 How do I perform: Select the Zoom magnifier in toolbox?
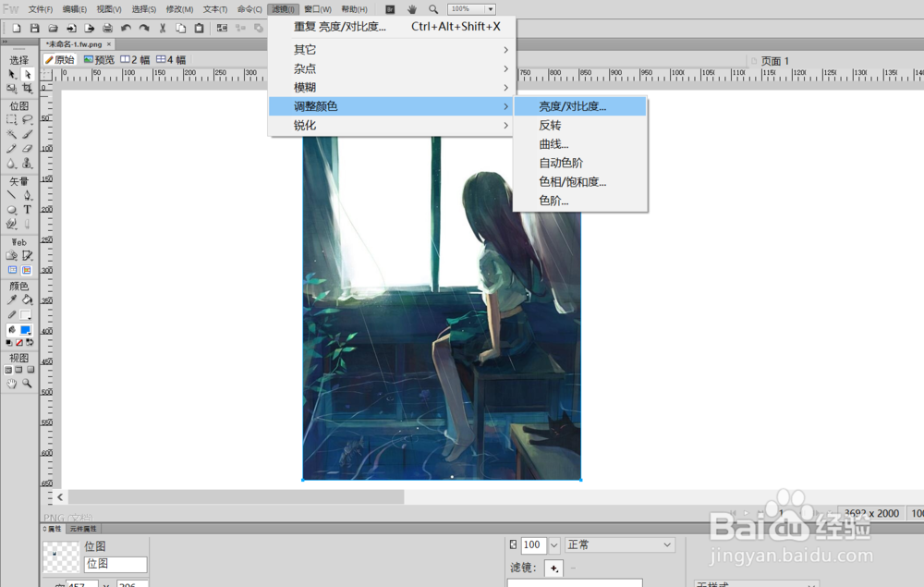[x=27, y=384]
